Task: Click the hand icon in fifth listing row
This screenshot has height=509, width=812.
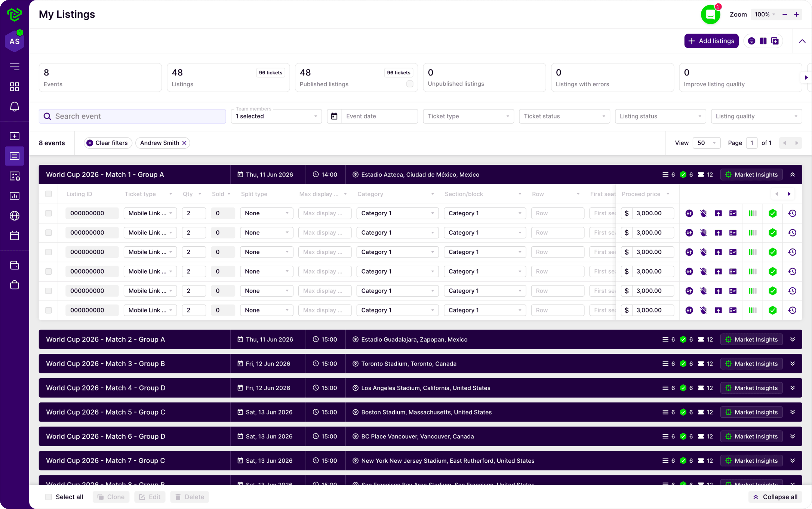Action: (704, 291)
